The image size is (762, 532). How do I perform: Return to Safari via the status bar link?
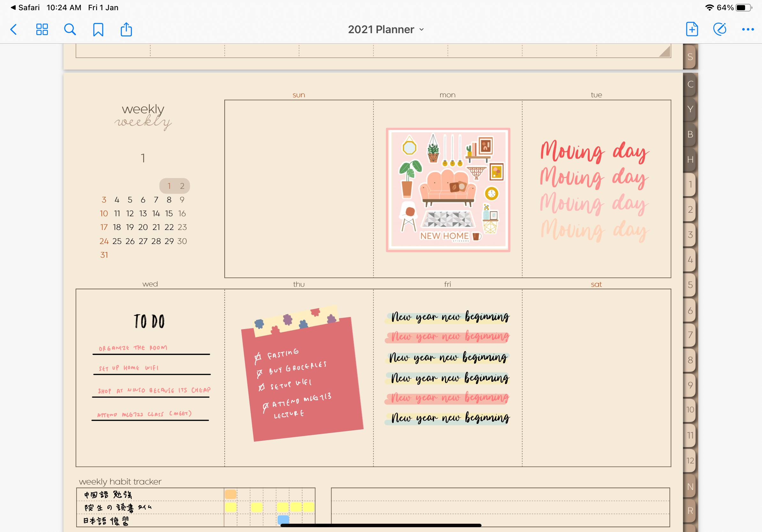(25, 7)
